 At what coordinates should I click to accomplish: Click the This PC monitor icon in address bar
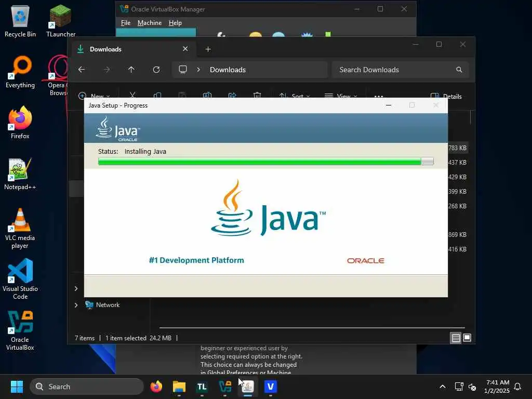[x=183, y=70]
